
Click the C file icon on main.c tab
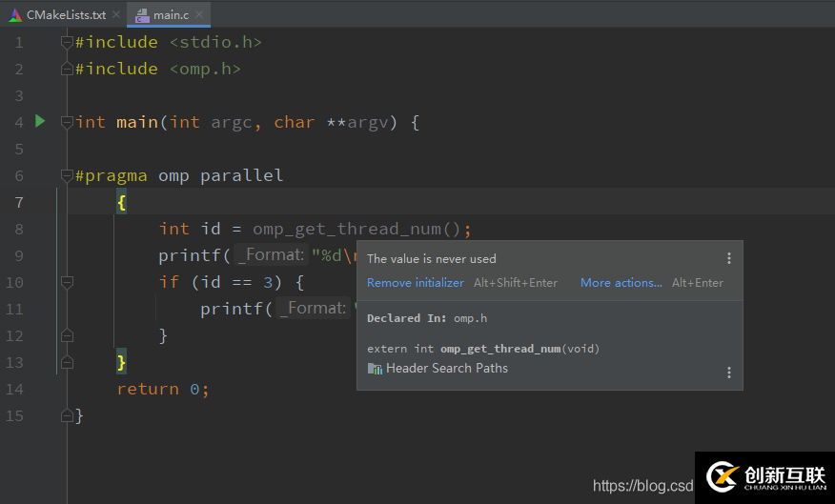click(142, 15)
